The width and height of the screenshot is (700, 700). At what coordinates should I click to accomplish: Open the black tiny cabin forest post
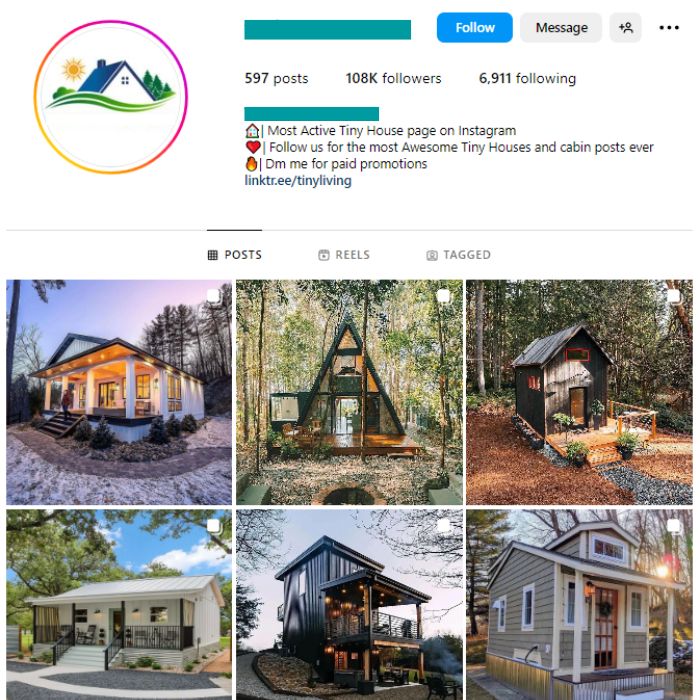[x=579, y=392]
